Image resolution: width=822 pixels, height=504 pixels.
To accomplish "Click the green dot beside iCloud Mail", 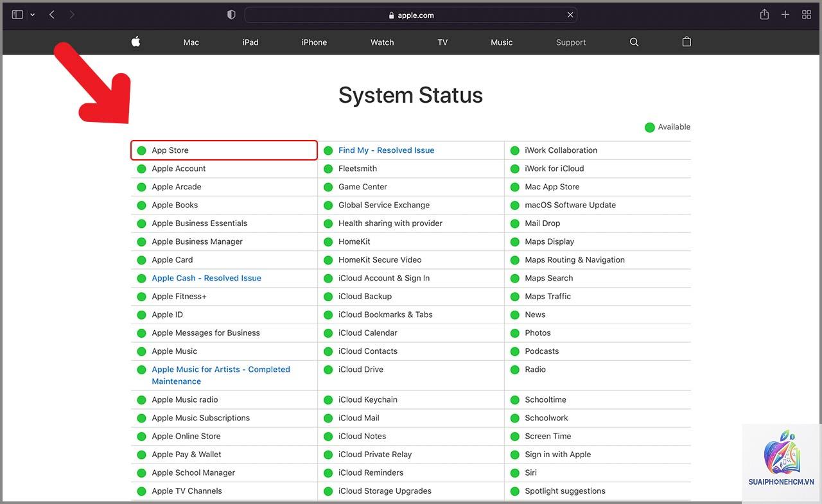I will [328, 418].
